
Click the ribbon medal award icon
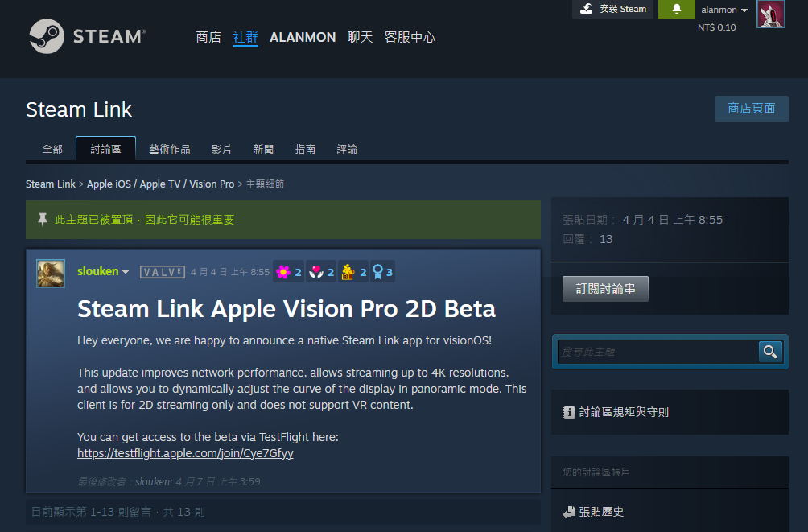(378, 271)
